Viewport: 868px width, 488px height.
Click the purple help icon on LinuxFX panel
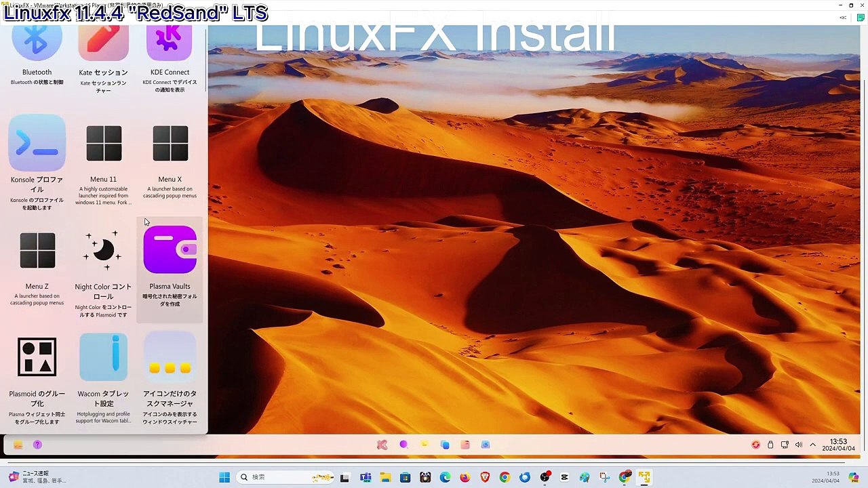[37, 445]
